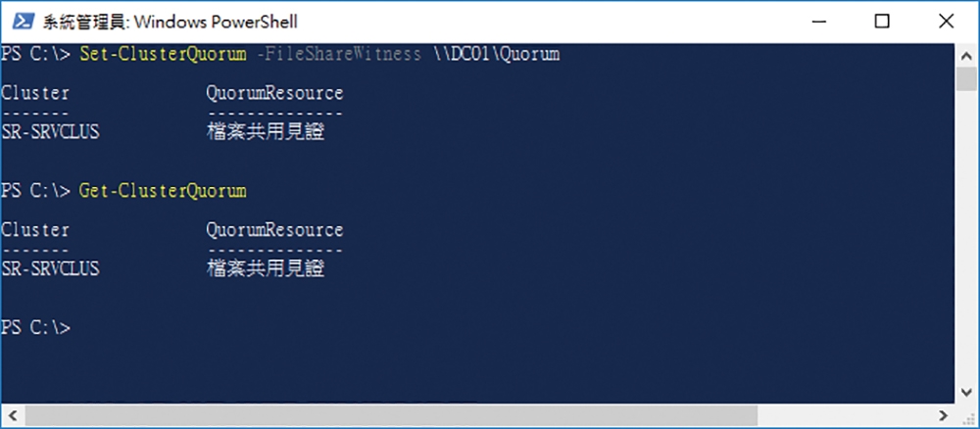980x429 pixels.
Task: Click the empty PS C:\> prompt line
Action: point(35,327)
